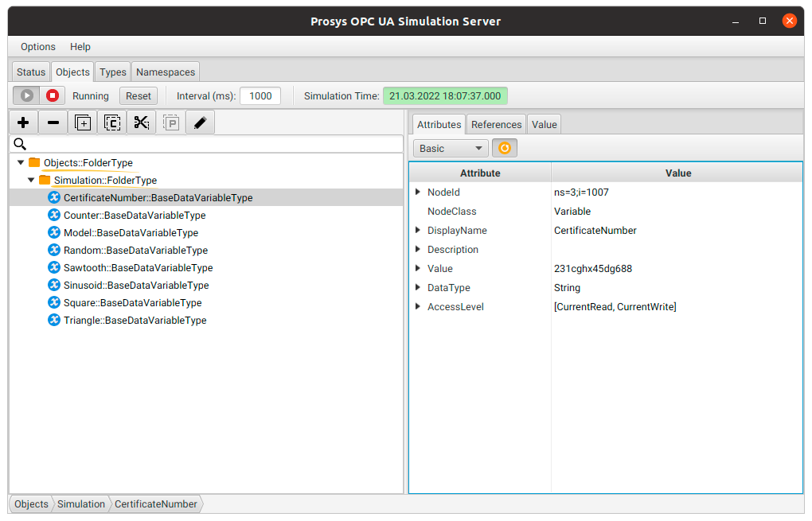812x521 pixels.
Task: Click the Objects breadcrumb
Action: (31, 504)
